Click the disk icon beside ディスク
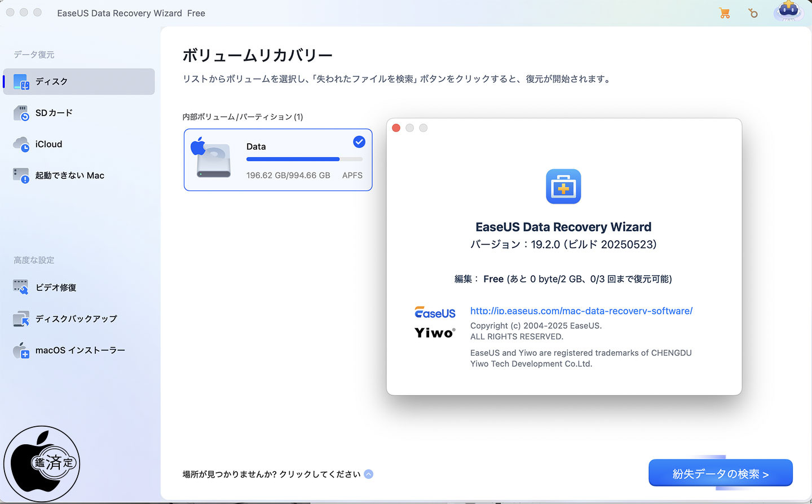Screen dimensions: 812x504 (x=21, y=82)
